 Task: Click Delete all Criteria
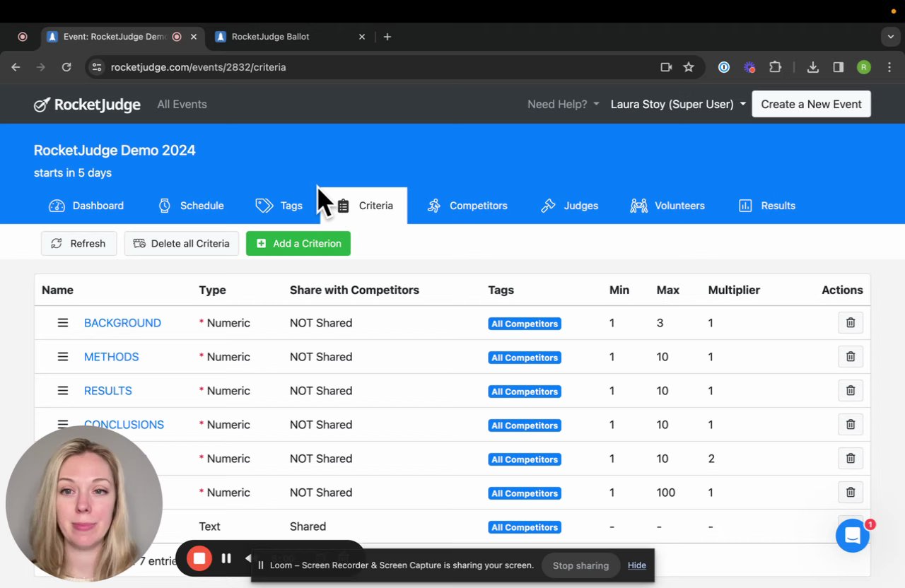[182, 244]
